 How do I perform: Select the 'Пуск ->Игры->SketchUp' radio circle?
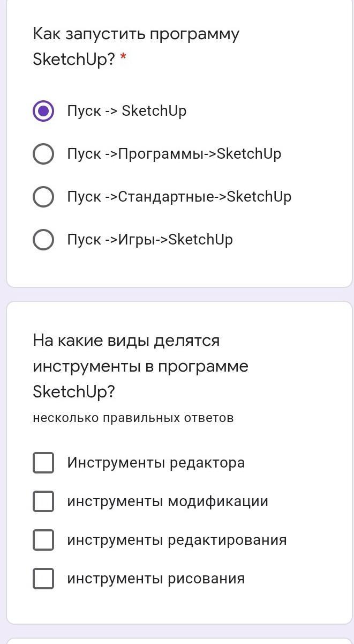[x=43, y=240]
